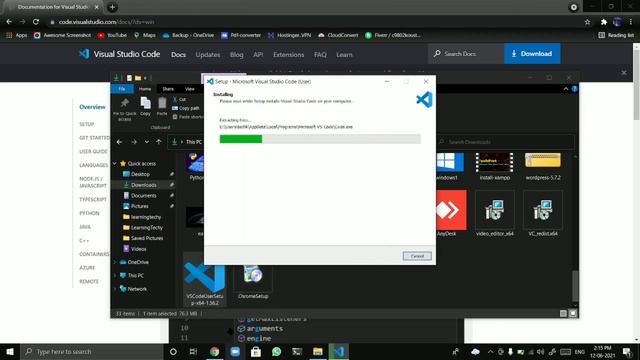
Task: Open WhatsApp from taskbar
Action: point(276,351)
